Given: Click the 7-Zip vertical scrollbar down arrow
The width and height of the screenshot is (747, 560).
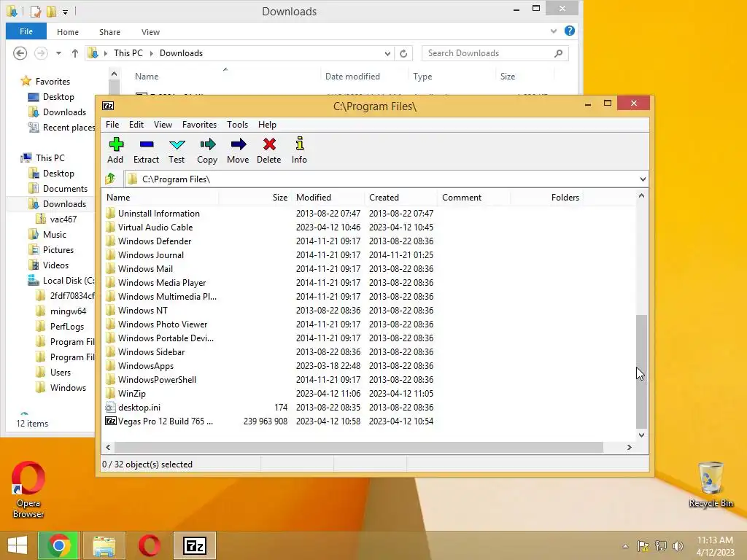Looking at the screenshot, I should pos(642,435).
